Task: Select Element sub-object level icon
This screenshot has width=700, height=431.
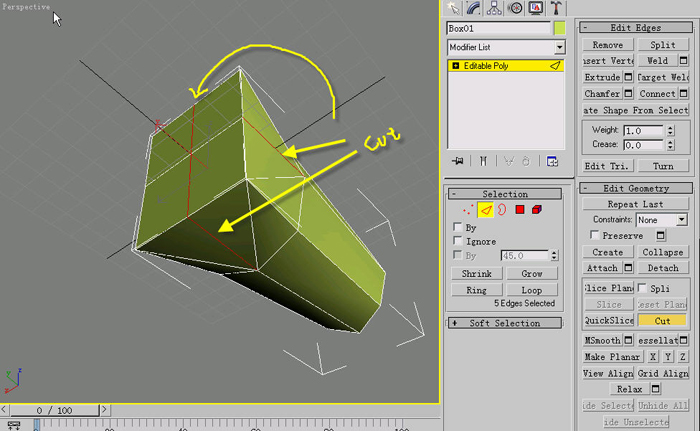Action: (x=537, y=209)
